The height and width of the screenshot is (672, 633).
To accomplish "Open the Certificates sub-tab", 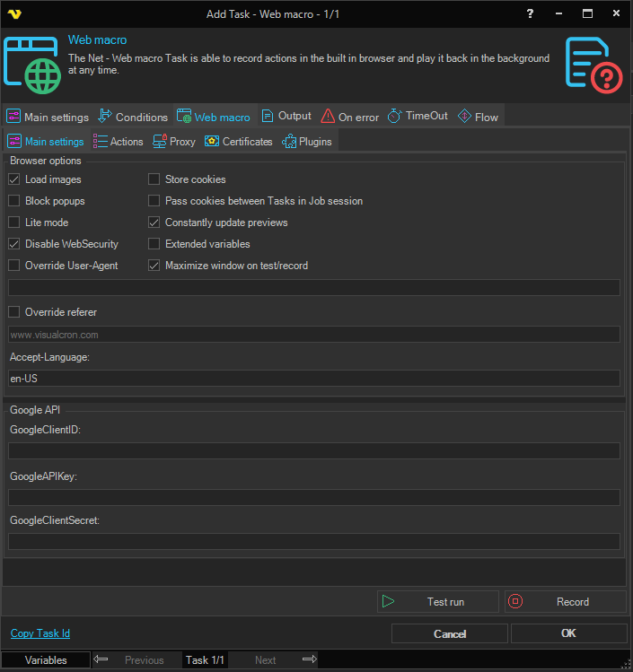I will coord(239,142).
